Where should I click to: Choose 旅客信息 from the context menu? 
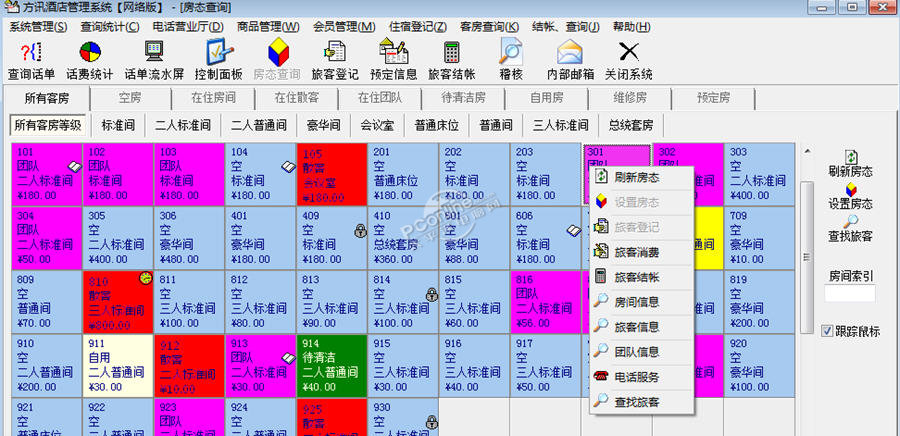click(642, 326)
